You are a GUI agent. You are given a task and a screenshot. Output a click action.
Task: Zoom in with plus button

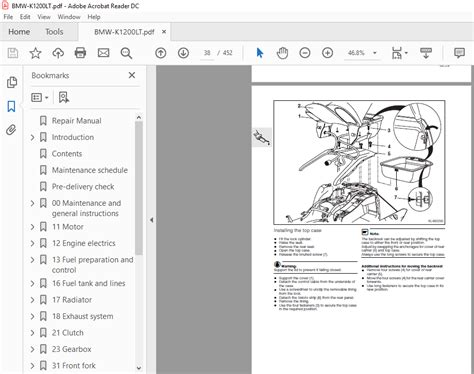(327, 53)
